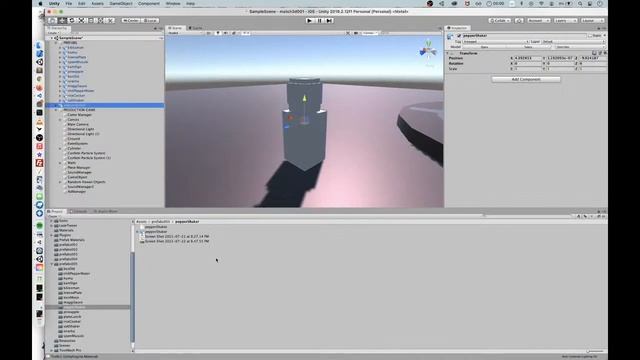Click Assets in the Project breadcrumb
The height and width of the screenshot is (360, 640).
(x=141, y=222)
